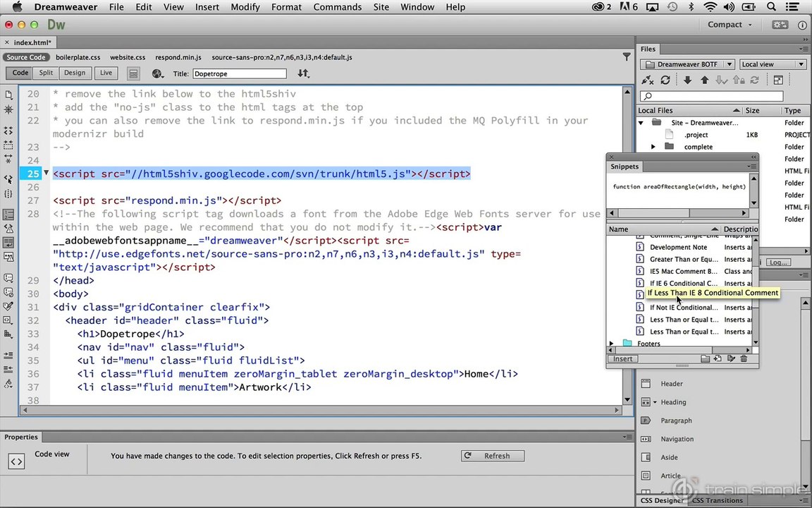
Task: Toggle Live view on
Action: [x=106, y=73]
